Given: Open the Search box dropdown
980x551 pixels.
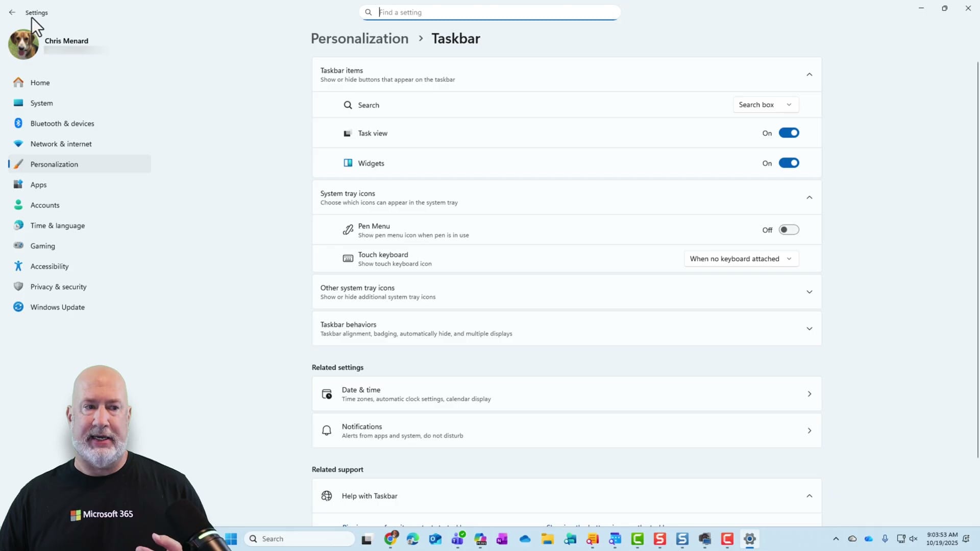Looking at the screenshot, I should coord(766,105).
